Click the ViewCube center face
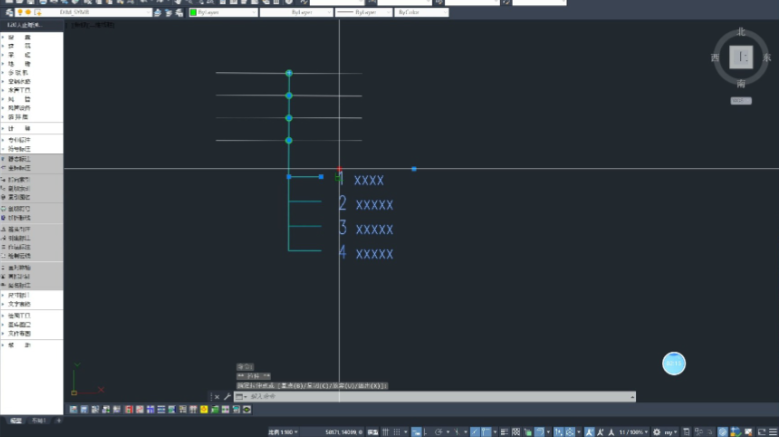This screenshot has height=437, width=779. pyautogui.click(x=741, y=58)
